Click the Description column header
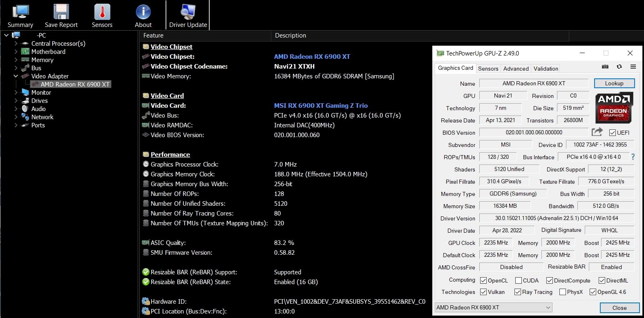This screenshot has height=318, width=644. [420, 36]
